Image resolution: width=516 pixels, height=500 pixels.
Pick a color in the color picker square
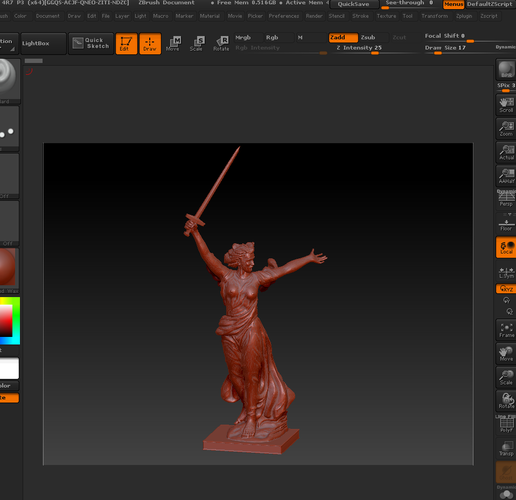pyautogui.click(x=6, y=320)
